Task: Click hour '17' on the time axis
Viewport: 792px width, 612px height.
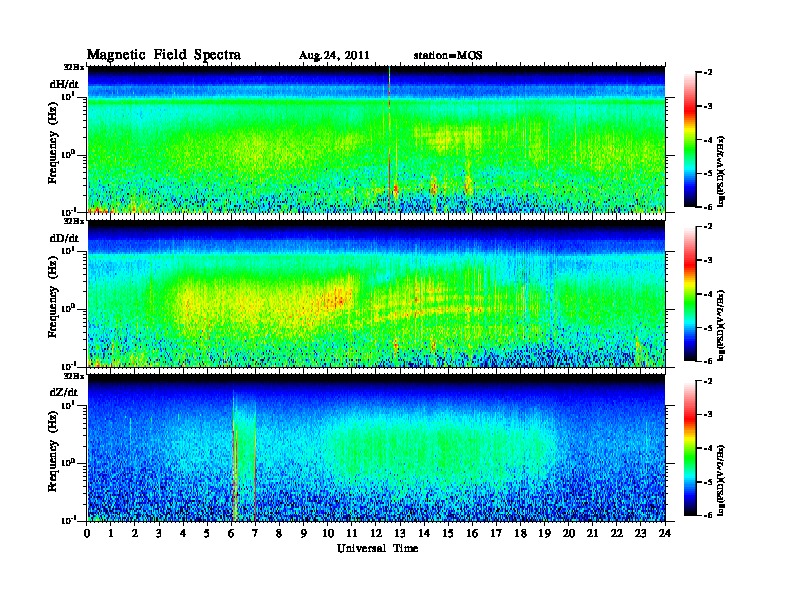Action: [x=497, y=534]
